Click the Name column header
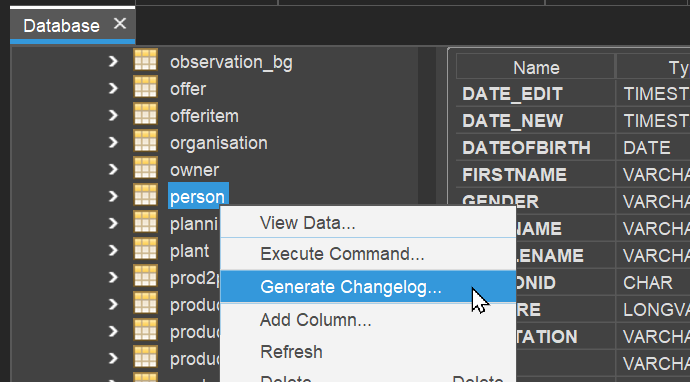The image size is (690, 382). 536,67
